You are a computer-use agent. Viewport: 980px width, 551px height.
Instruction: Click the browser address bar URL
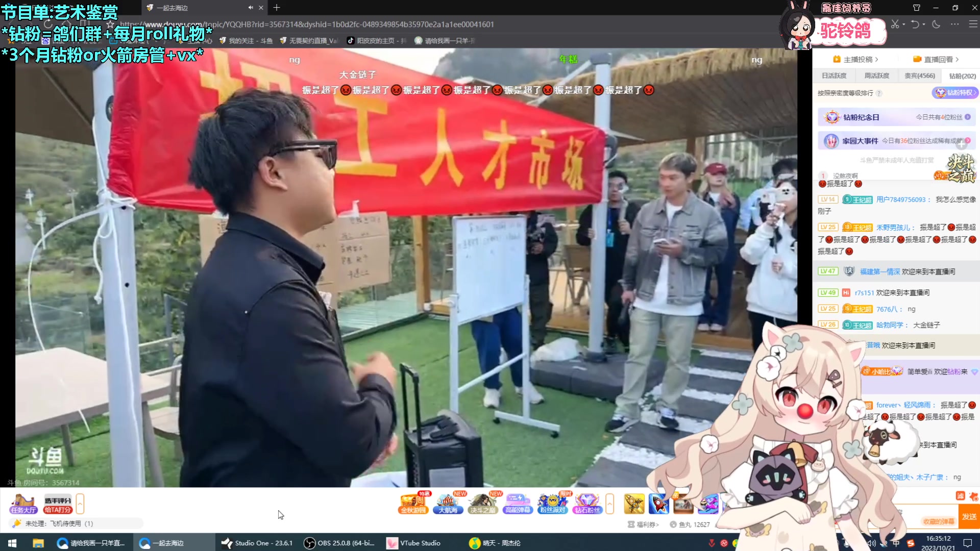[x=307, y=24]
